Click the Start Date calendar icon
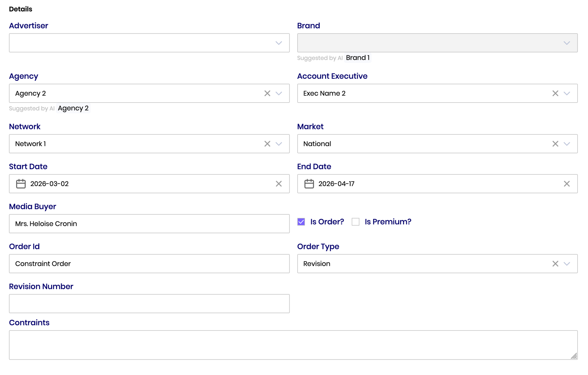This screenshot has height=375, width=588. [x=21, y=184]
